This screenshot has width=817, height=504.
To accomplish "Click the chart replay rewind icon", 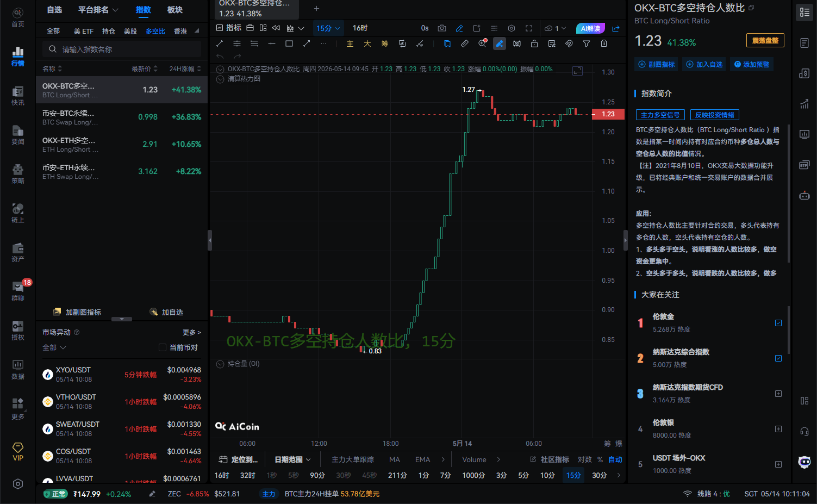I will [276, 28].
